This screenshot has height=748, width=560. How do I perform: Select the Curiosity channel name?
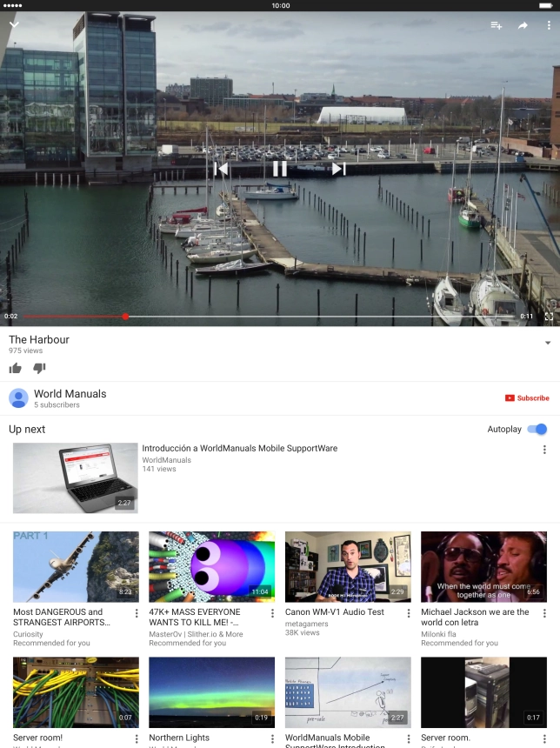(28, 634)
